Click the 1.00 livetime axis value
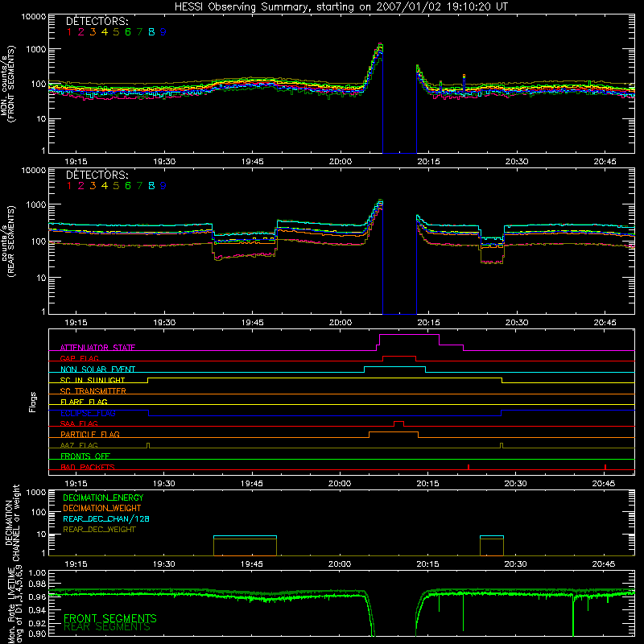 tap(37, 572)
